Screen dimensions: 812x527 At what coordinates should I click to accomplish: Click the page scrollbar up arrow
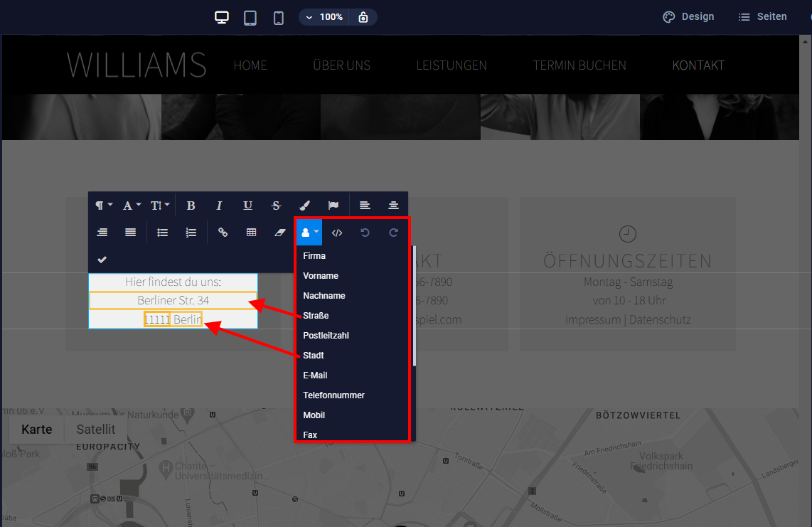(806, 41)
